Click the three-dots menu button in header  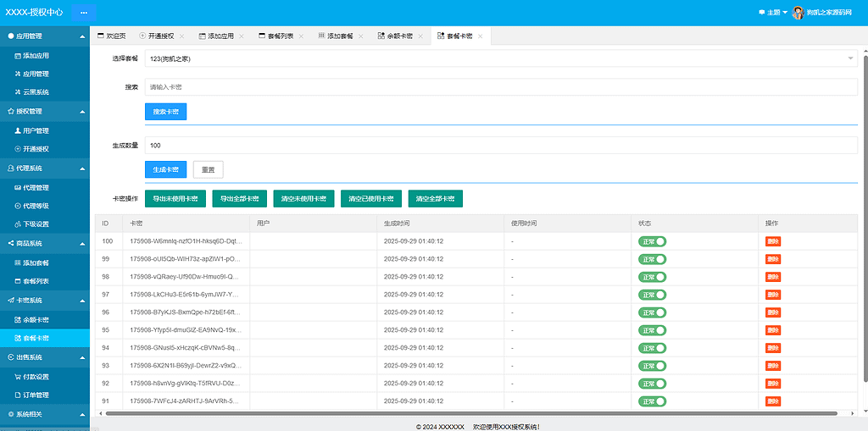pos(84,13)
